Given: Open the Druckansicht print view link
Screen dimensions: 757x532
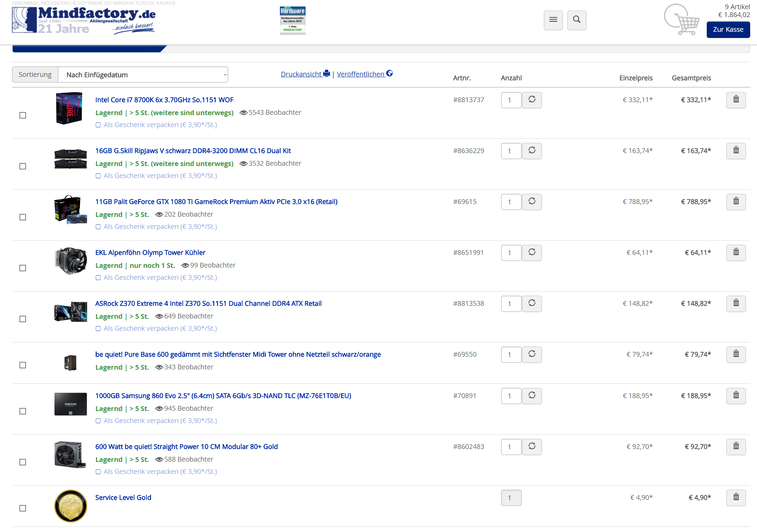Looking at the screenshot, I should (305, 74).
